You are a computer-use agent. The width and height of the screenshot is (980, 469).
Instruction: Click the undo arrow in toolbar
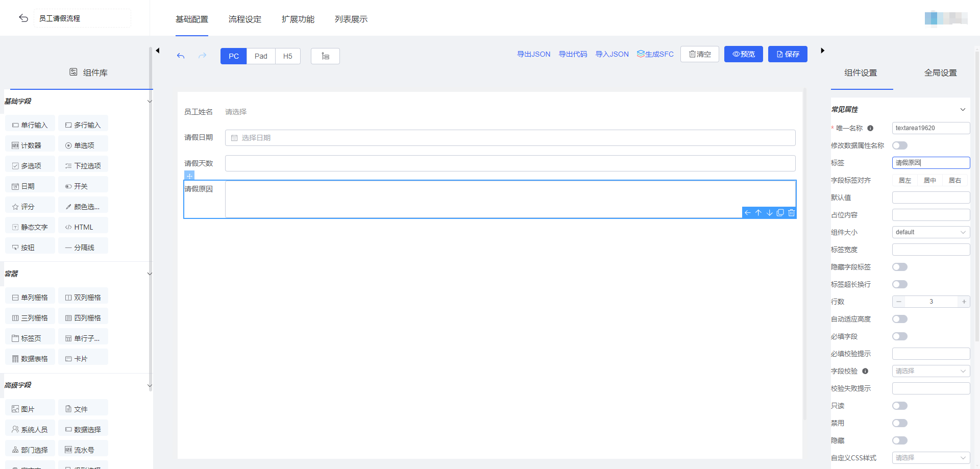(181, 56)
